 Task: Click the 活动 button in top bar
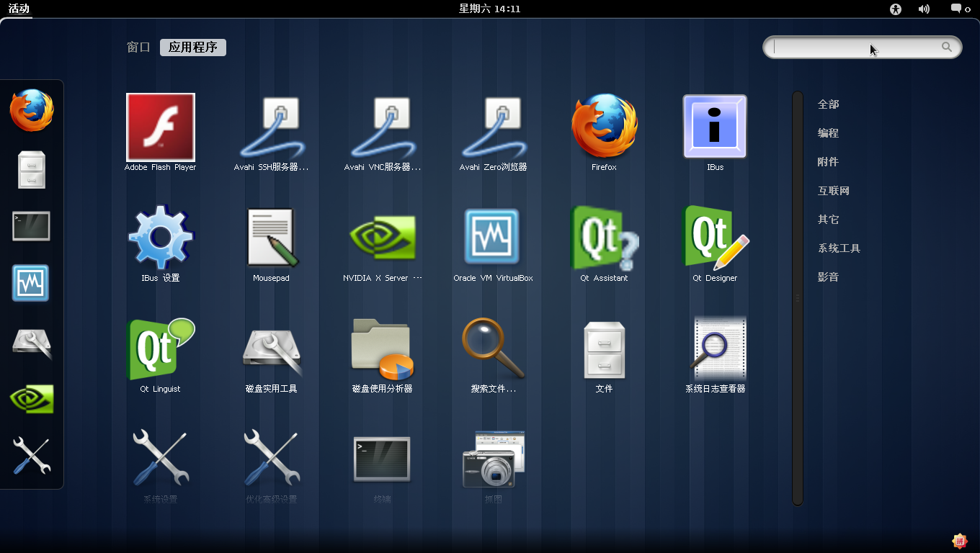(x=19, y=9)
